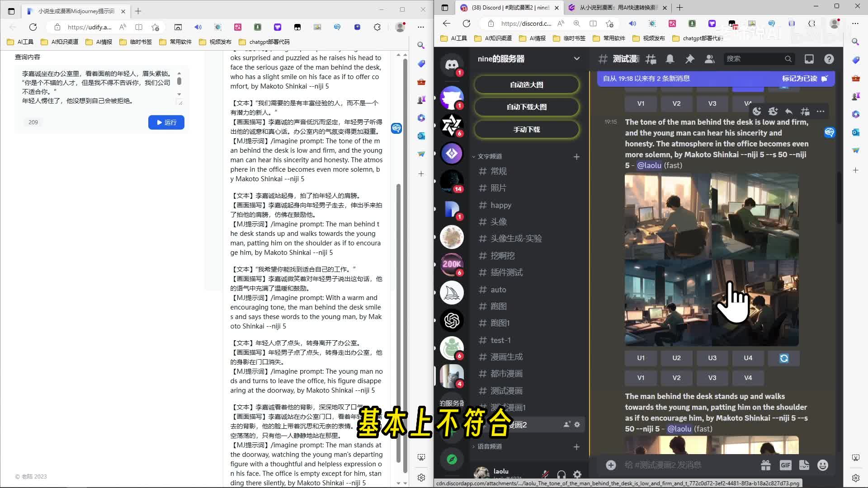Toggle headphone deafen in user panel

click(x=561, y=474)
